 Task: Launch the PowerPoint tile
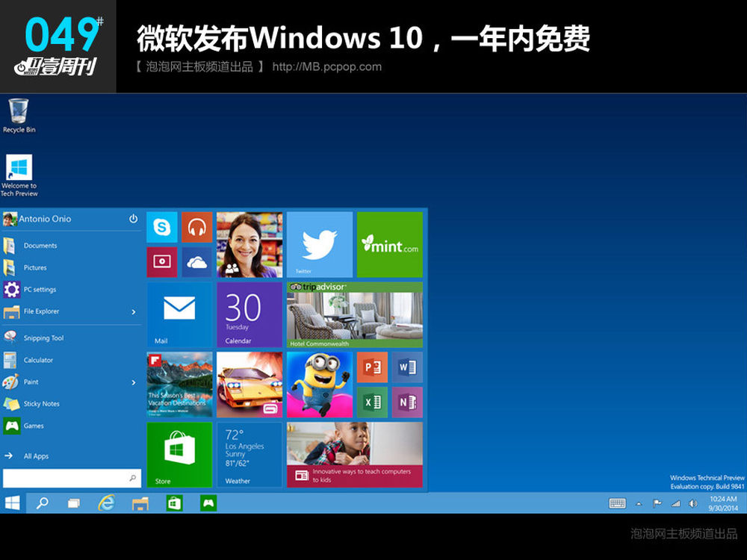tap(372, 367)
